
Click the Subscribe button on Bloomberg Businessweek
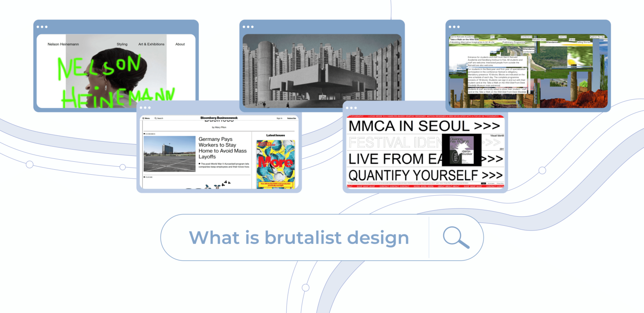pyautogui.click(x=291, y=118)
